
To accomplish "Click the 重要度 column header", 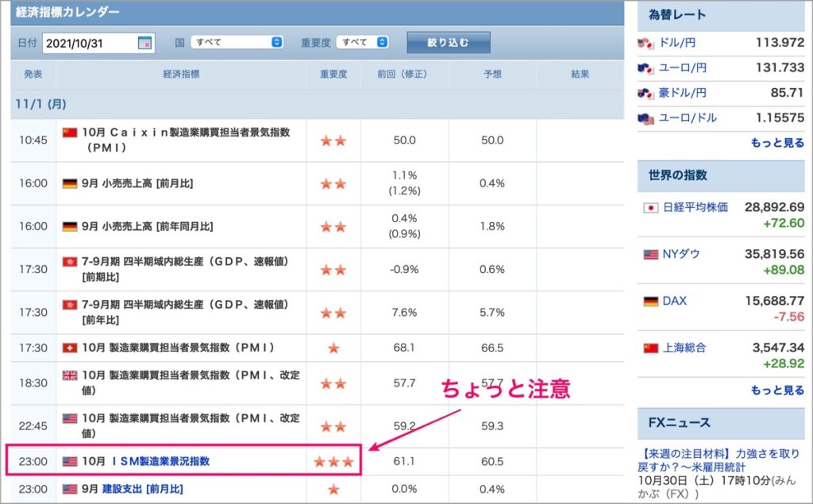I will pos(333,74).
